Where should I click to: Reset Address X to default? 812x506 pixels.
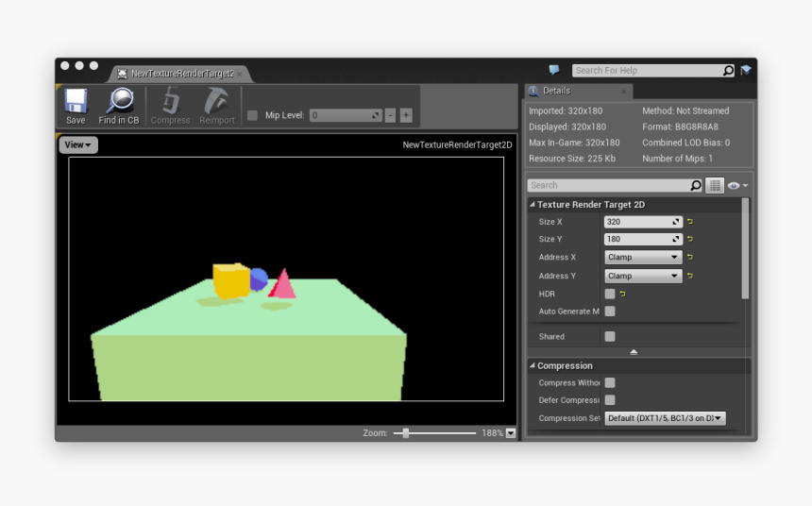click(x=690, y=257)
